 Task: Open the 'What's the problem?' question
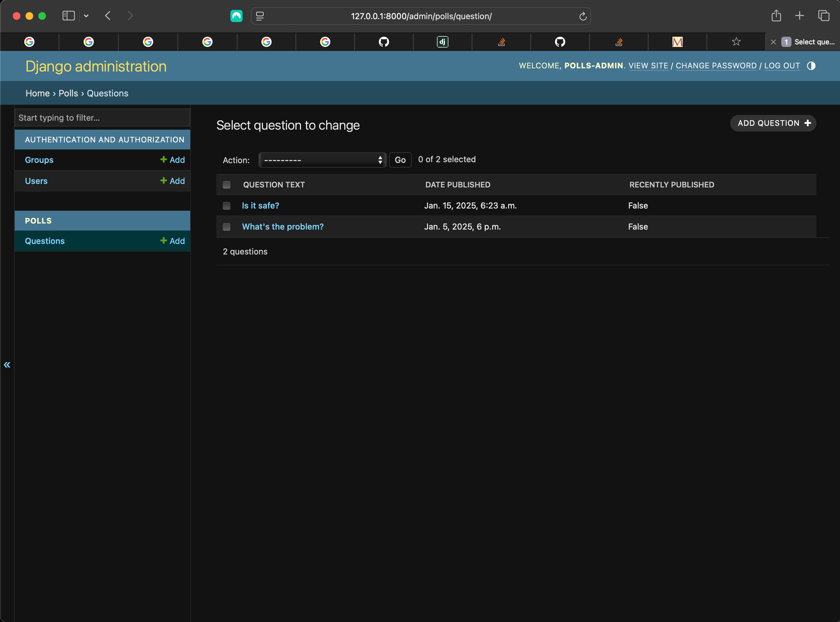click(283, 227)
